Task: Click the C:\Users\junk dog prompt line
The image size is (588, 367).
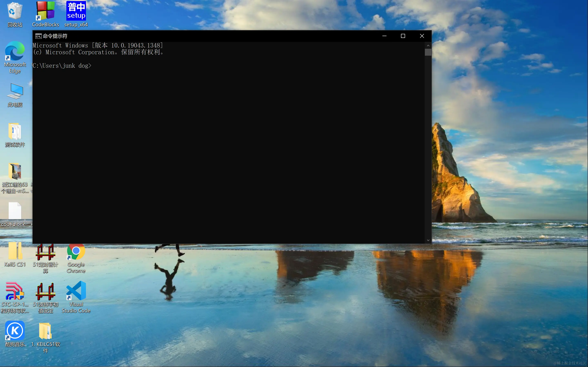Action: click(x=62, y=66)
